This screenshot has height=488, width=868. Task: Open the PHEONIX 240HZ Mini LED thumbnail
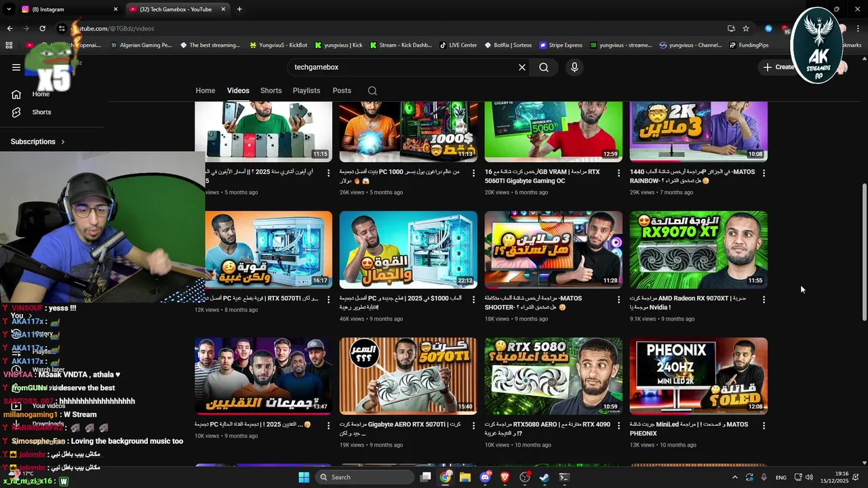point(698,376)
